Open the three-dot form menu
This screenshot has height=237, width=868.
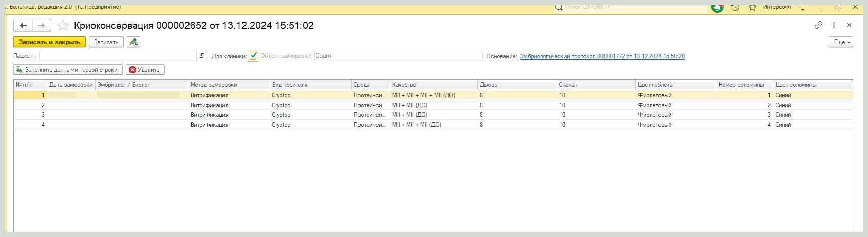click(x=834, y=25)
